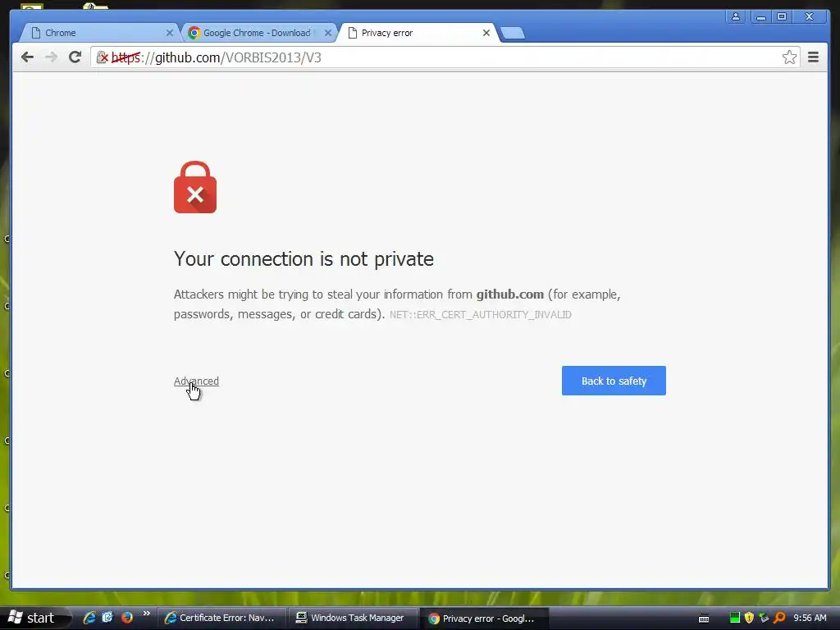Viewport: 840px width, 630px height.
Task: Switch to Windows Task Manager taskbar button
Action: (x=353, y=618)
